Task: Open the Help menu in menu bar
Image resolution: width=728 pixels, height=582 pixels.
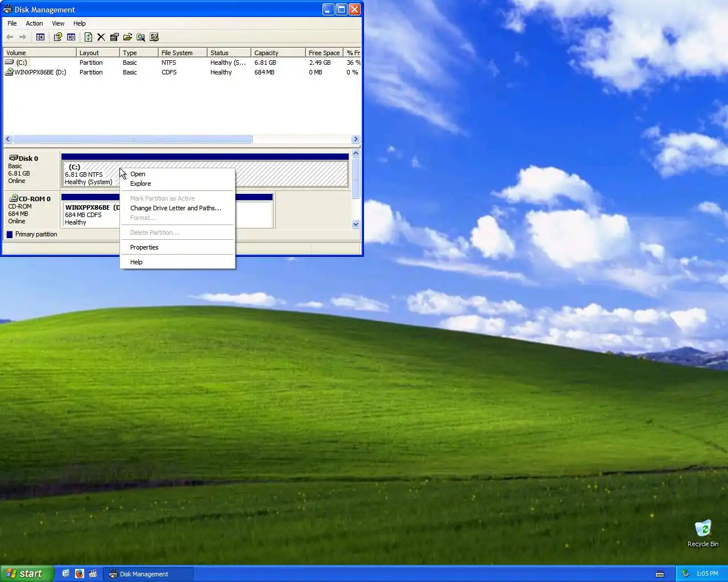Action: click(80, 23)
